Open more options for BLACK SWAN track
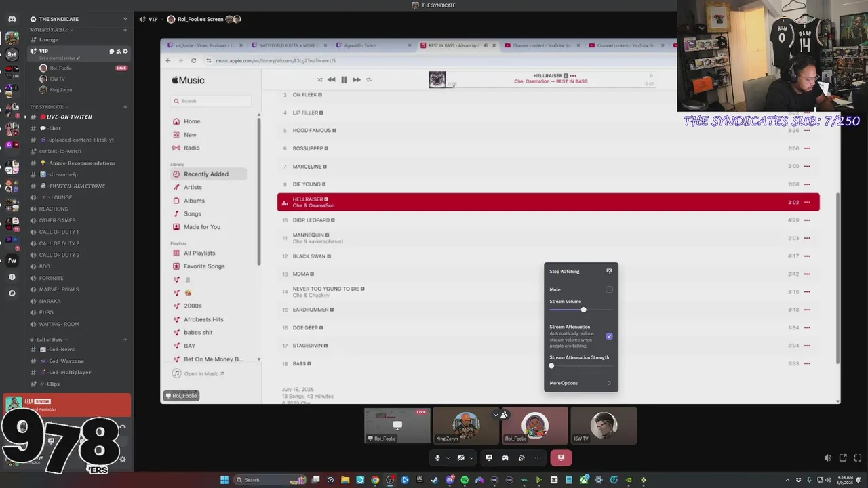 tap(807, 256)
